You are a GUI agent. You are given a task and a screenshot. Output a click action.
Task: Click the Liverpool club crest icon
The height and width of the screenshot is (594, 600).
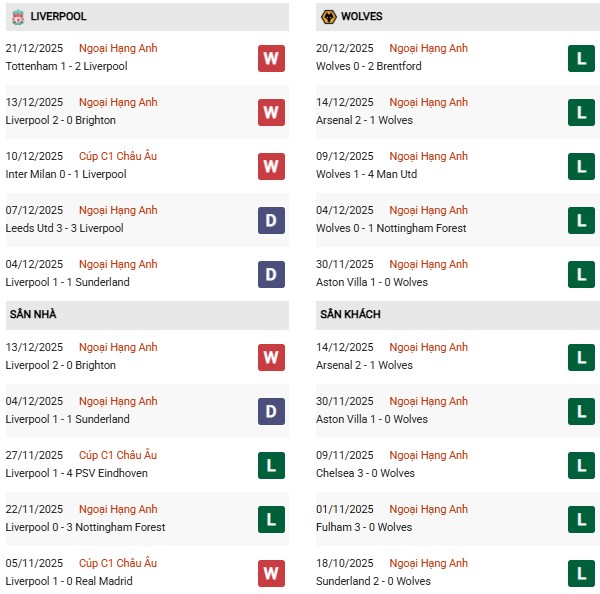coord(17,17)
